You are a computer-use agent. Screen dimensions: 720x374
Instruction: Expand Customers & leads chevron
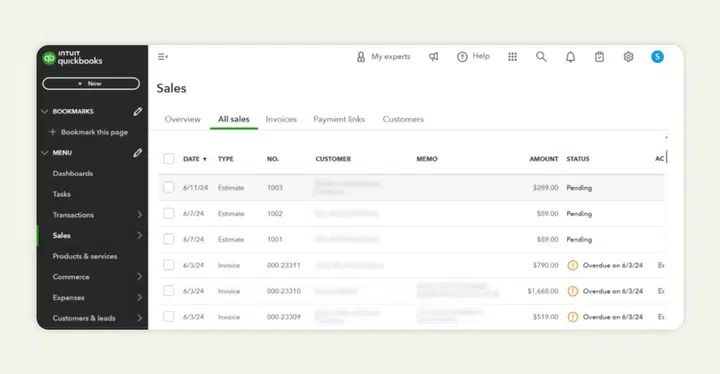point(139,318)
